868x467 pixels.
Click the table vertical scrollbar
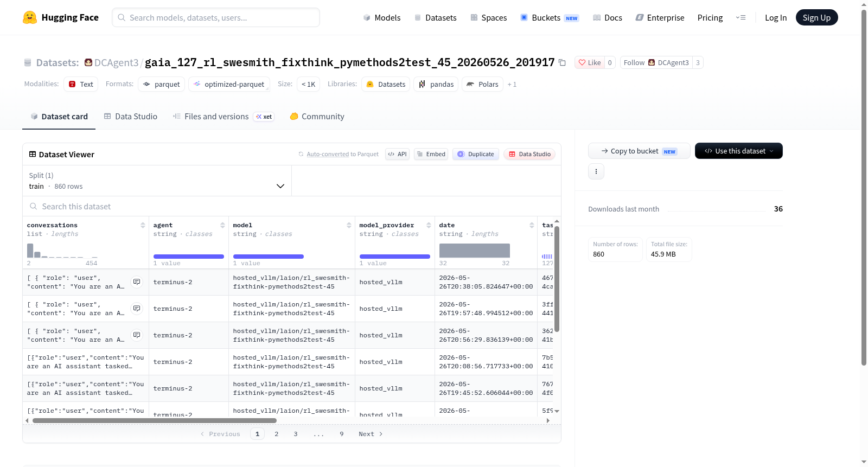(557, 279)
